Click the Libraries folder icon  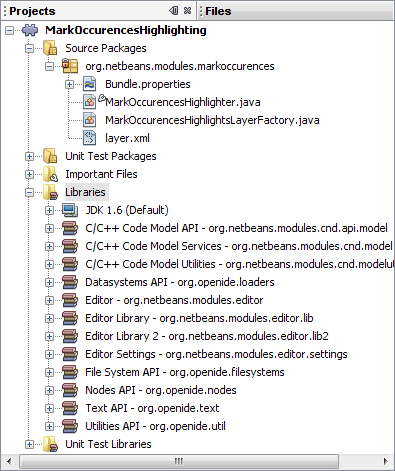pos(50,192)
